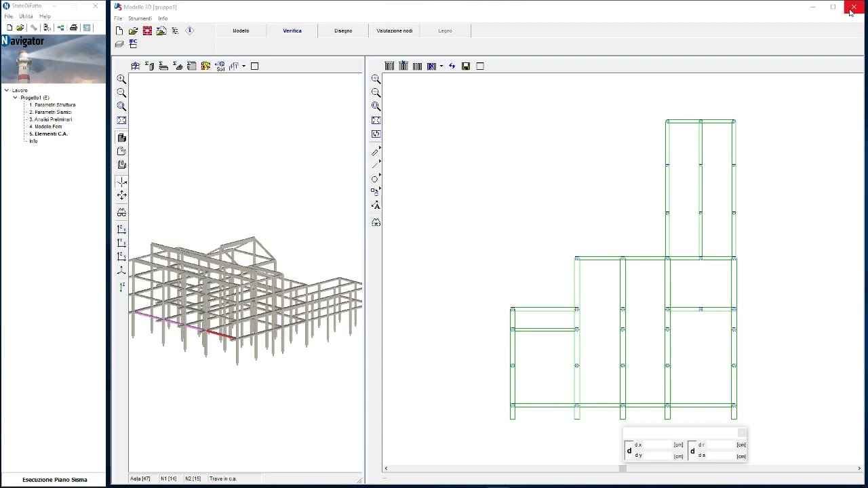868x488 pixels.
Task: Toggle the empty square box in 3D toolbar
Action: 255,66
